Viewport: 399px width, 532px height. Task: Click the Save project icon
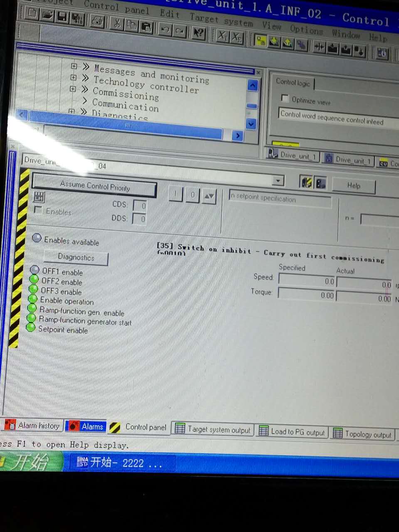[x=62, y=17]
